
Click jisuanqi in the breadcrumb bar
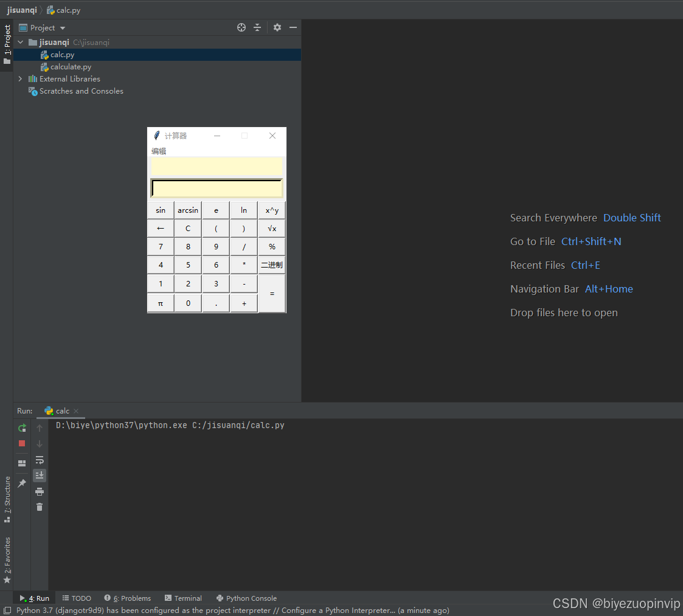point(22,10)
